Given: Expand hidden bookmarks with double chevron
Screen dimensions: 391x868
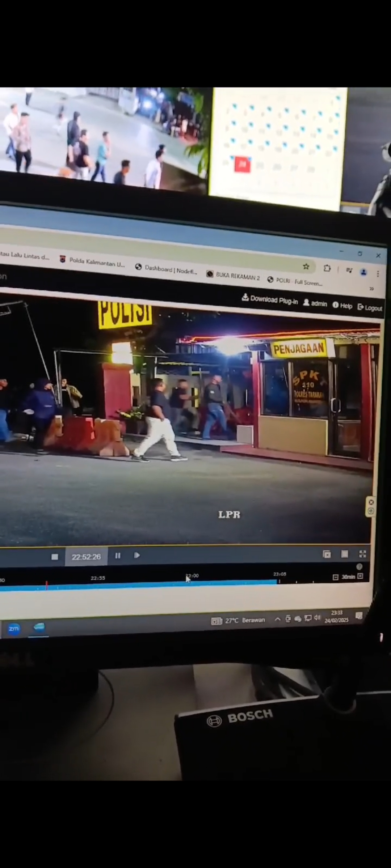Looking at the screenshot, I should pyautogui.click(x=371, y=289).
